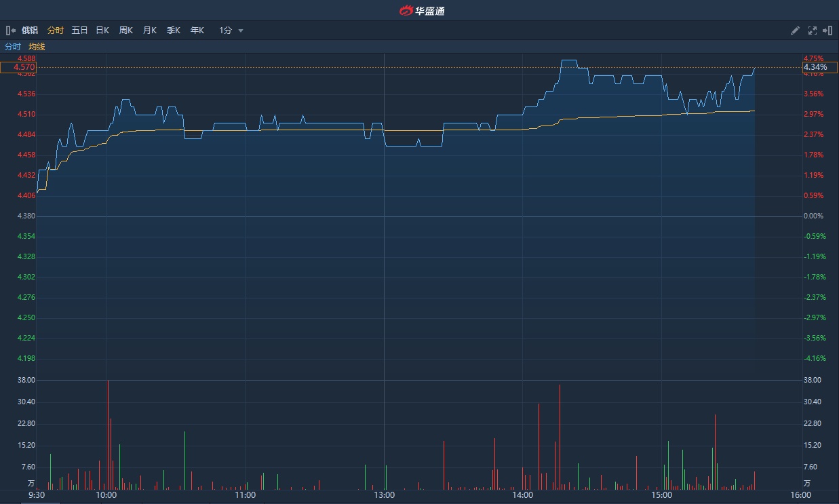Select the 月K monthly chart tab
The image size is (839, 504).
[x=150, y=31]
